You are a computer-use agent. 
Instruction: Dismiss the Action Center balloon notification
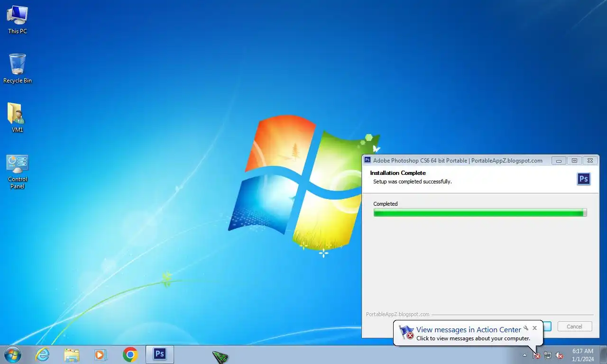coord(534,328)
